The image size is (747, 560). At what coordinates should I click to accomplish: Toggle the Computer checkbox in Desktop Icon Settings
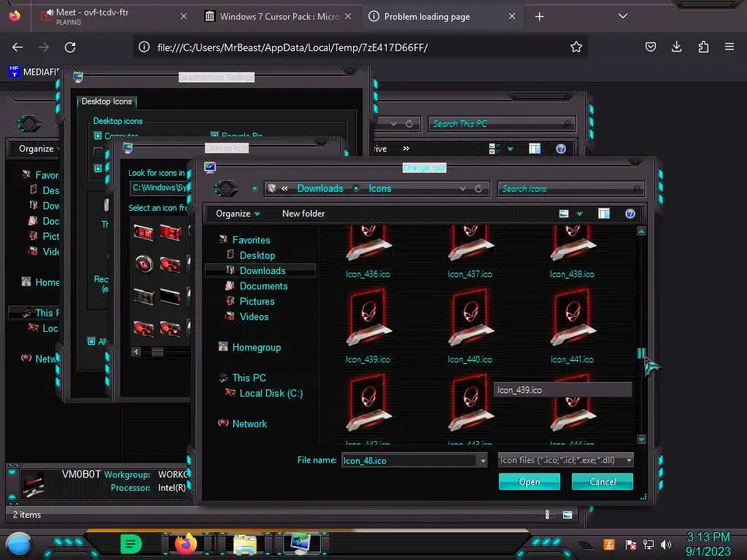(98, 136)
